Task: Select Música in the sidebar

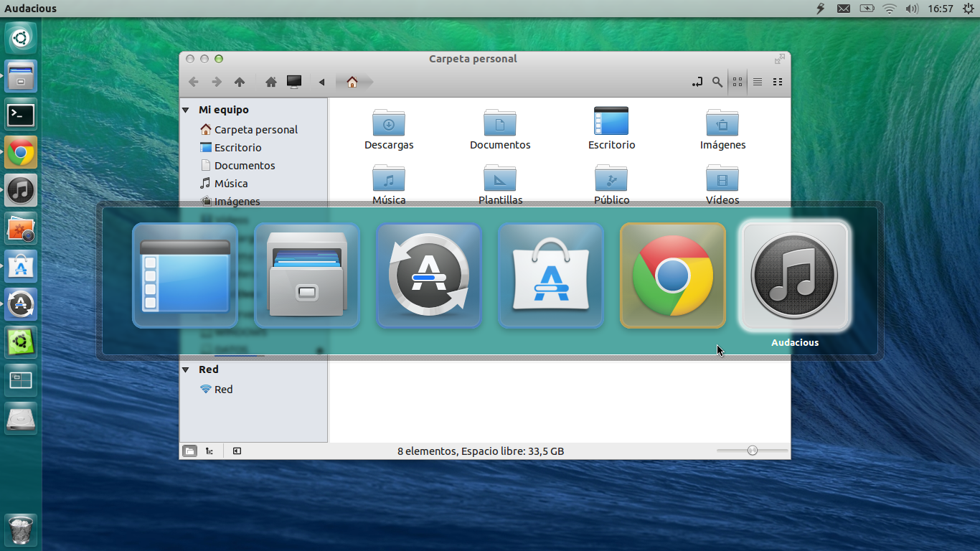Action: point(224,184)
